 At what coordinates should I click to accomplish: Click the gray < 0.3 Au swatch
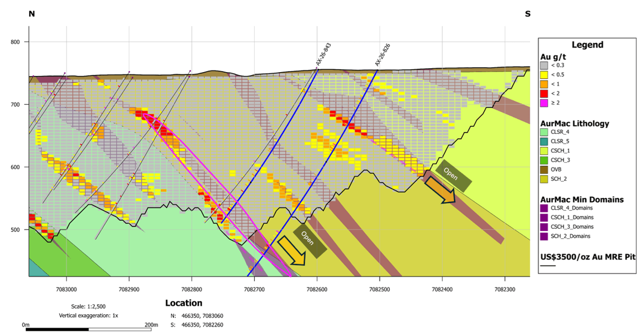click(544, 65)
